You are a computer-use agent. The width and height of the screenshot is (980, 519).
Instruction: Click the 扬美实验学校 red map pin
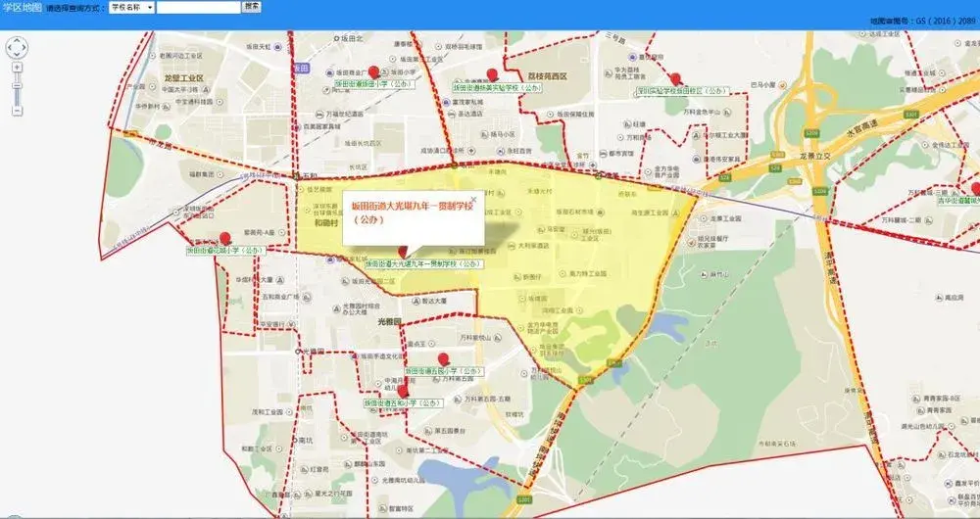point(492,75)
